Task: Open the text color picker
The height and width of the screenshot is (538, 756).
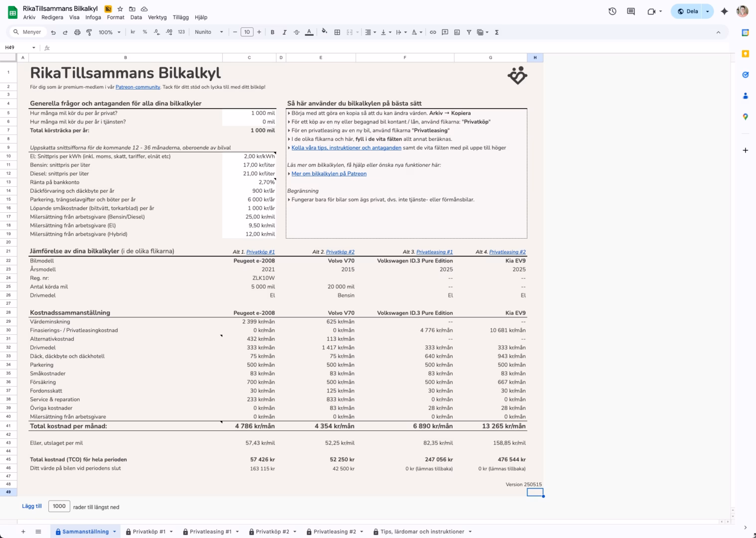Action: coord(309,32)
